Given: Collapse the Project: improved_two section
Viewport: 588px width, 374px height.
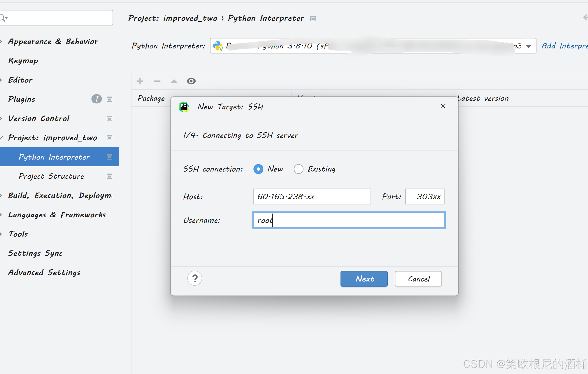Looking at the screenshot, I should pyautogui.click(x=1, y=138).
